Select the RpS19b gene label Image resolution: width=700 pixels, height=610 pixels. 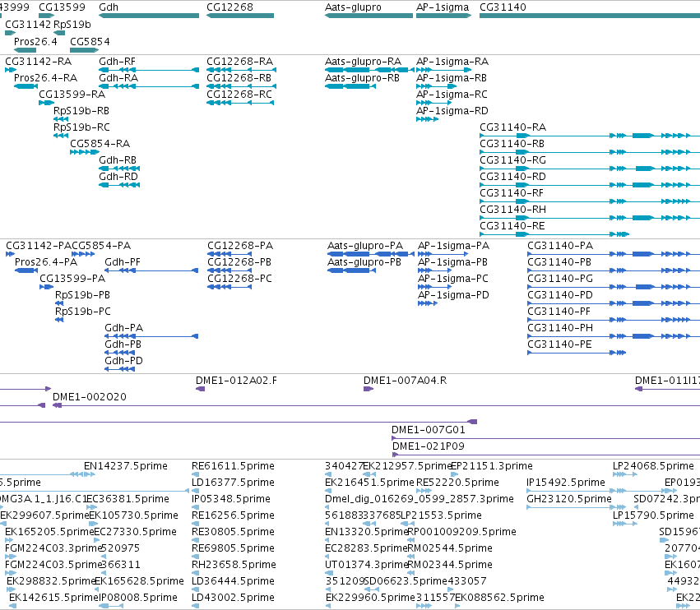point(72,24)
